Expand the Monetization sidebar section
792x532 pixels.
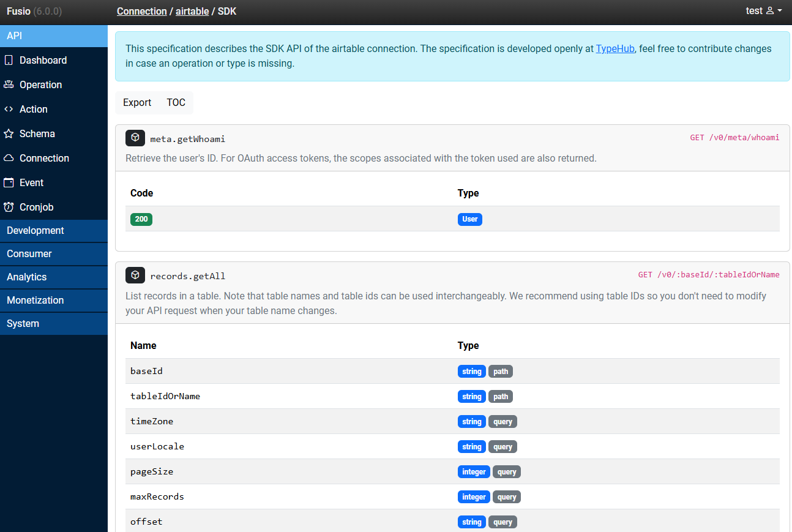click(x=54, y=301)
